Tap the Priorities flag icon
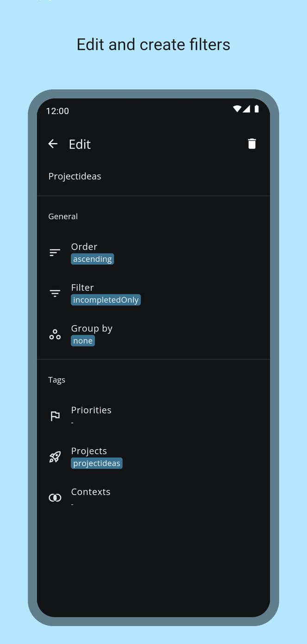 pyautogui.click(x=55, y=415)
